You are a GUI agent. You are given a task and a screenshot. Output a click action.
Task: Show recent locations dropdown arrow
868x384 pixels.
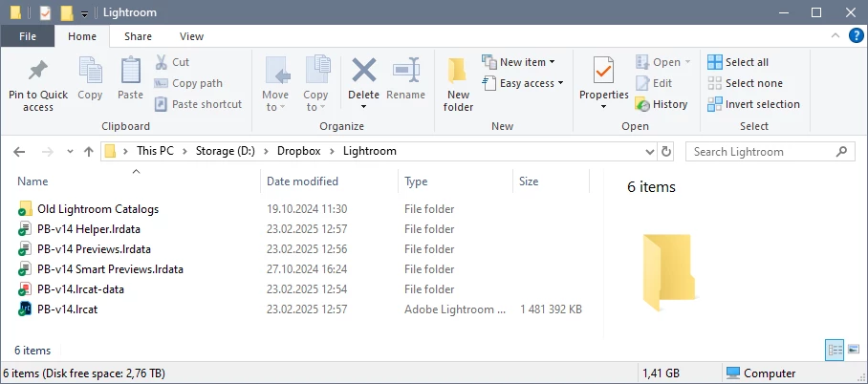[x=70, y=152]
